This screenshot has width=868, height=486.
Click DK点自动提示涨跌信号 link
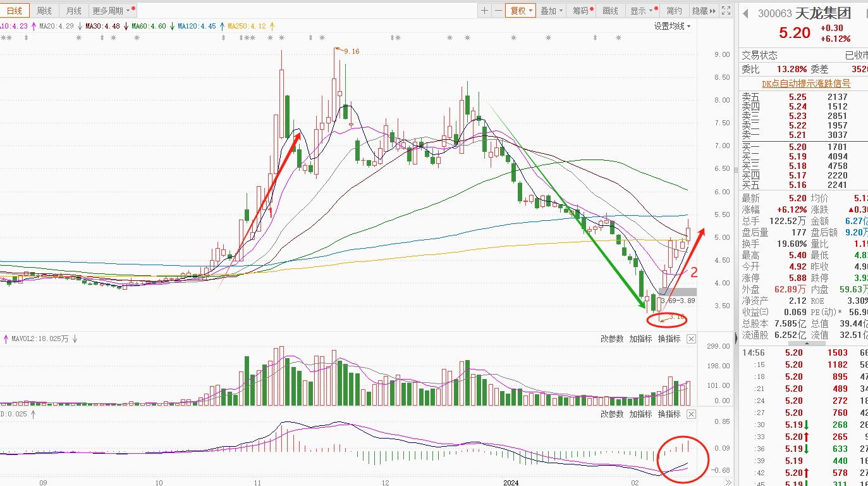(805, 84)
